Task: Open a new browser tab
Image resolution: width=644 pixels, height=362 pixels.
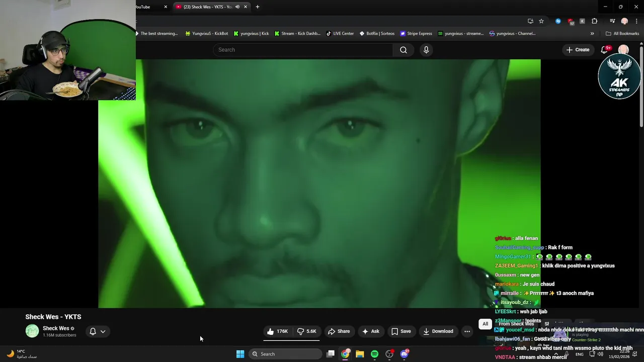Action: [x=258, y=7]
